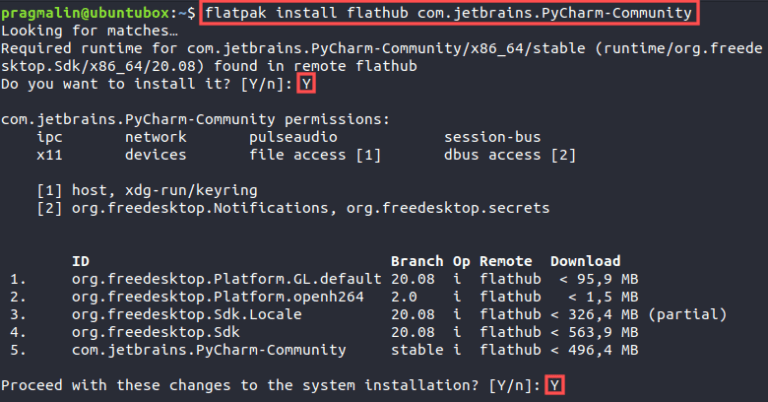Click the '< 326,4 MB' download size
768x402 pixels.
pos(594,314)
